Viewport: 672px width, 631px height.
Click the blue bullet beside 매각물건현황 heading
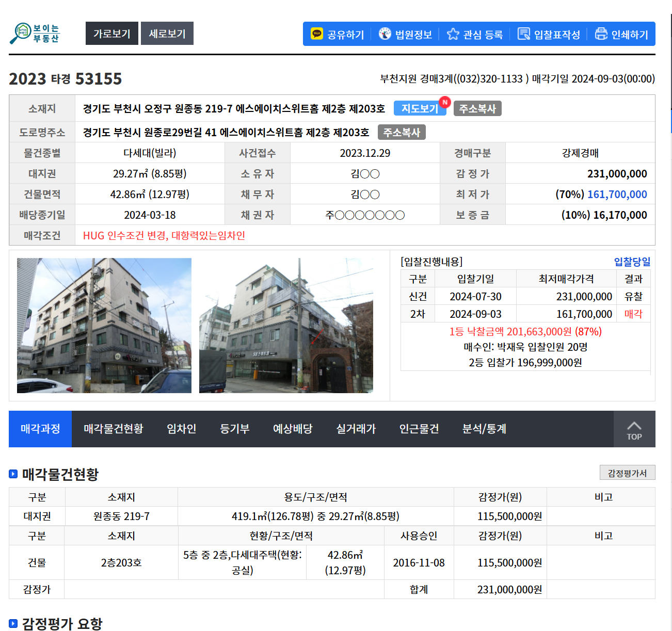click(x=13, y=474)
